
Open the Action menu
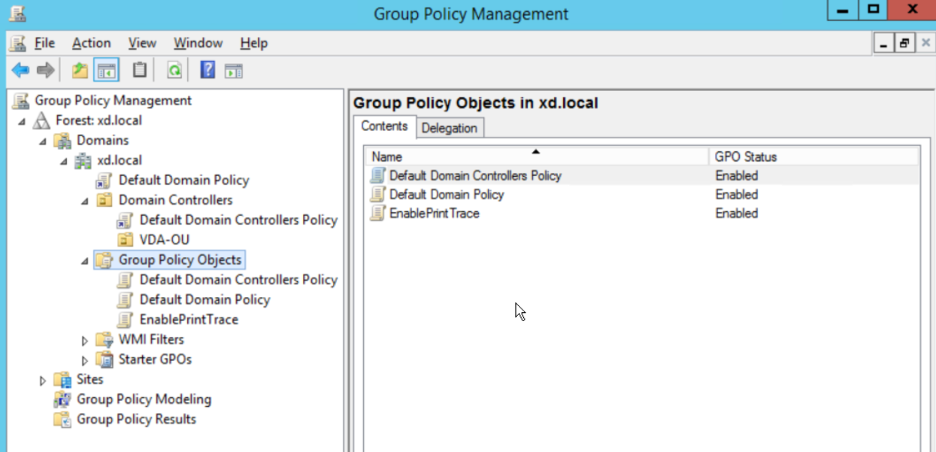tap(91, 43)
